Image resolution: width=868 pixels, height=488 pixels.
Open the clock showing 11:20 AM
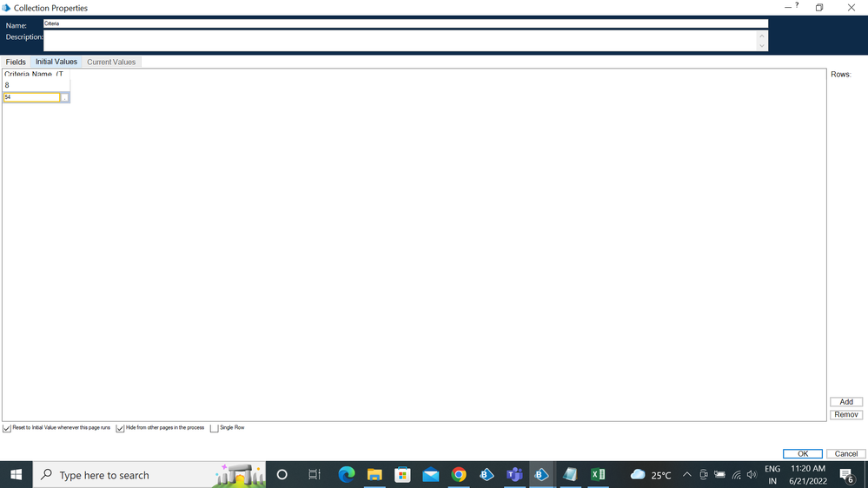click(x=808, y=475)
